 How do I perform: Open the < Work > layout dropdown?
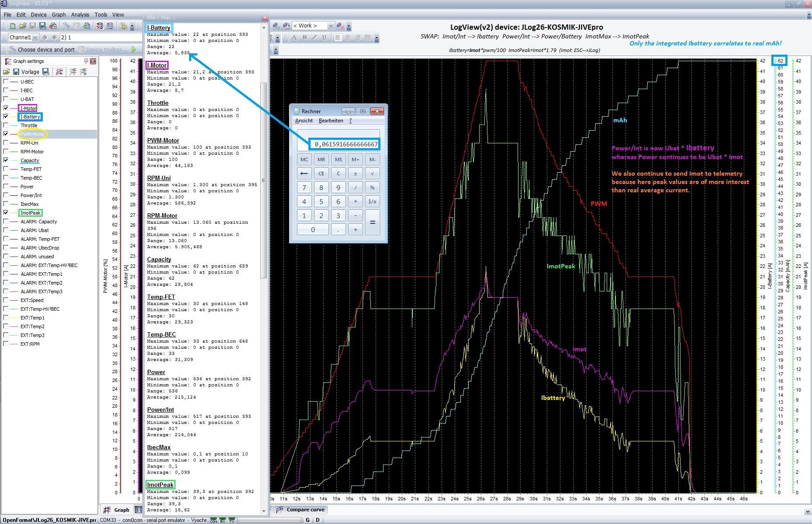click(x=331, y=26)
